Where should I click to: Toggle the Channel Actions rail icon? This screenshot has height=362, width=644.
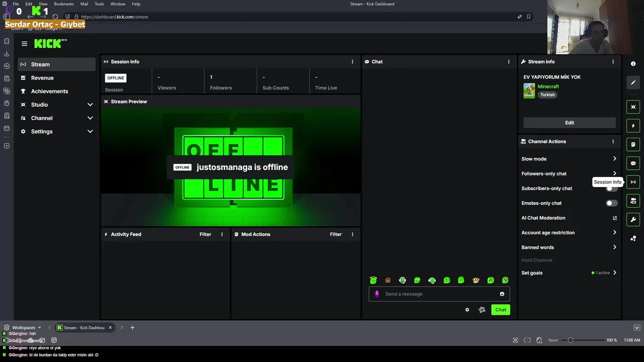click(633, 201)
